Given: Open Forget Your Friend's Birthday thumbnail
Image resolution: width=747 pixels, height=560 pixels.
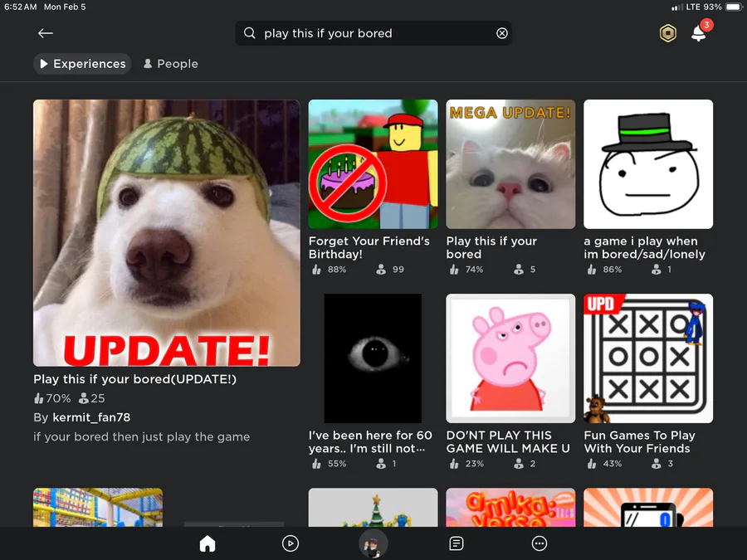Looking at the screenshot, I should point(373,164).
